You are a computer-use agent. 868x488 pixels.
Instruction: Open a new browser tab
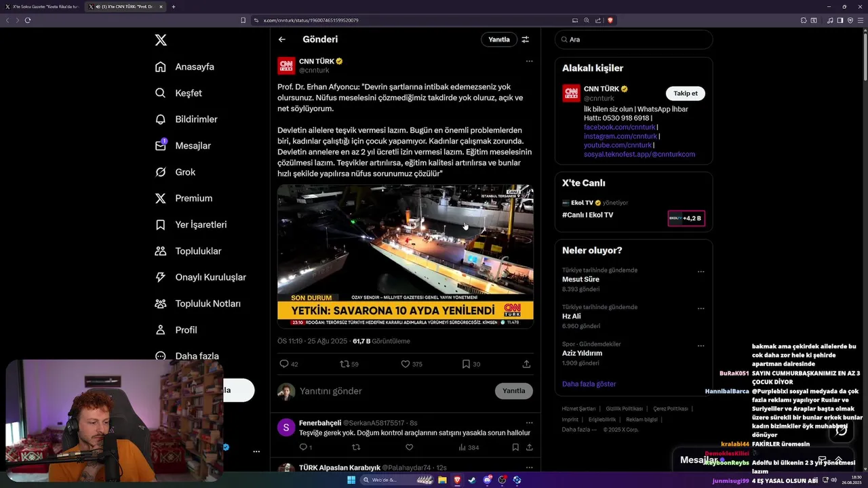(174, 7)
